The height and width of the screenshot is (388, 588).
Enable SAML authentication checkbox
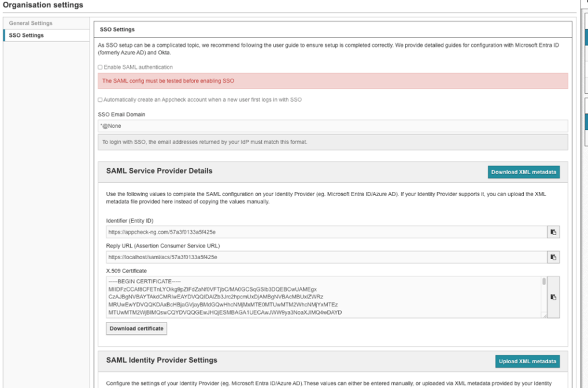click(100, 67)
